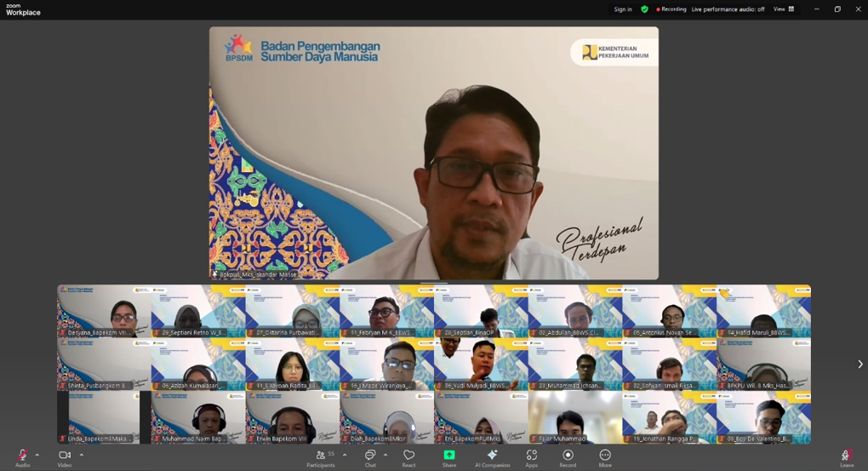Click the Bpkpu8_Mks_Iskandar Masse name label
Image resolution: width=868 pixels, height=471 pixels.
pos(258,274)
